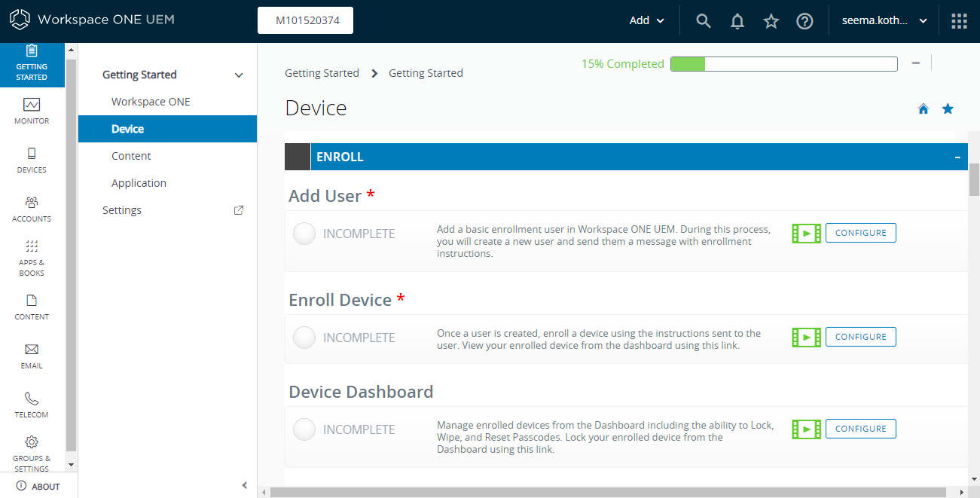
Task: Open the Email section icon
Action: coord(32,350)
